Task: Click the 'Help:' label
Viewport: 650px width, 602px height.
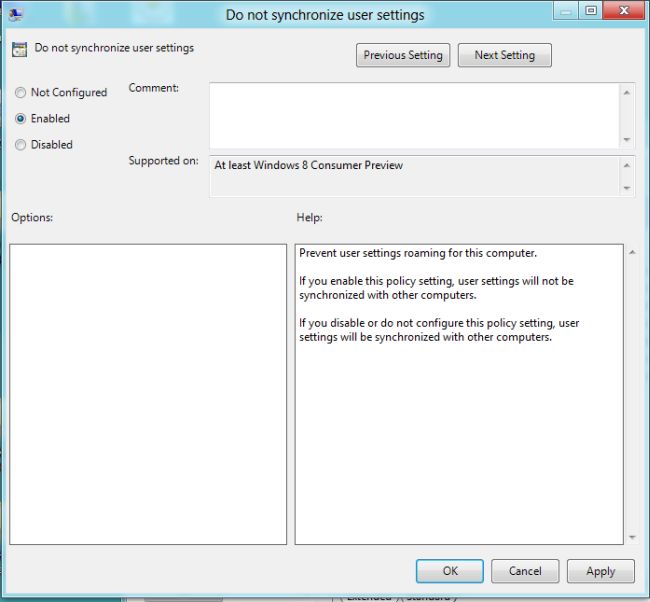Action: coord(309,218)
